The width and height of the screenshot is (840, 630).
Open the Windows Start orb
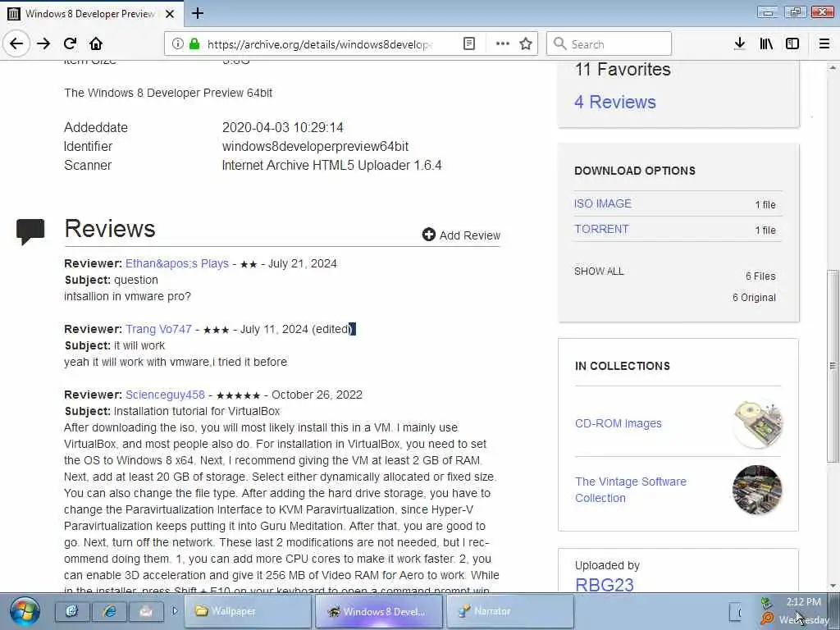pos(24,611)
